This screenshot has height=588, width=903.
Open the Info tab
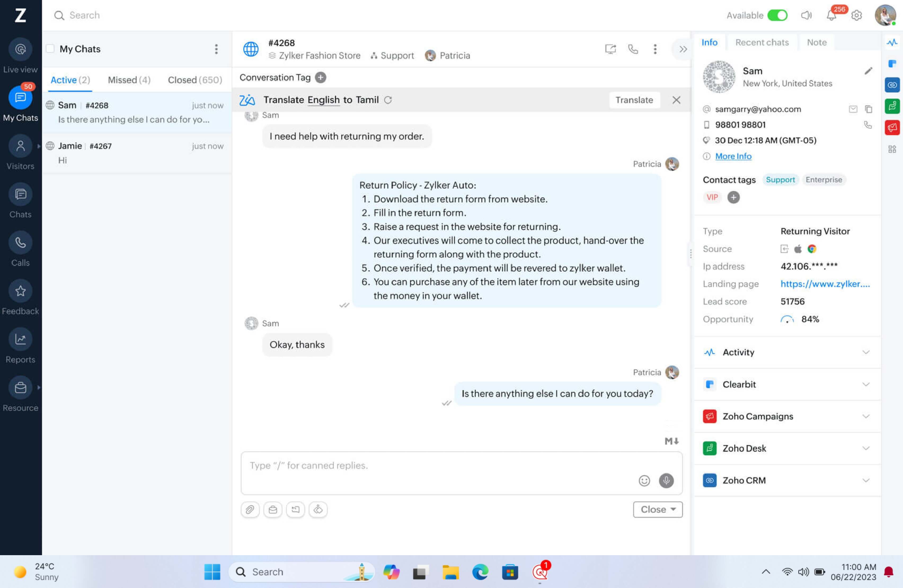tap(709, 42)
